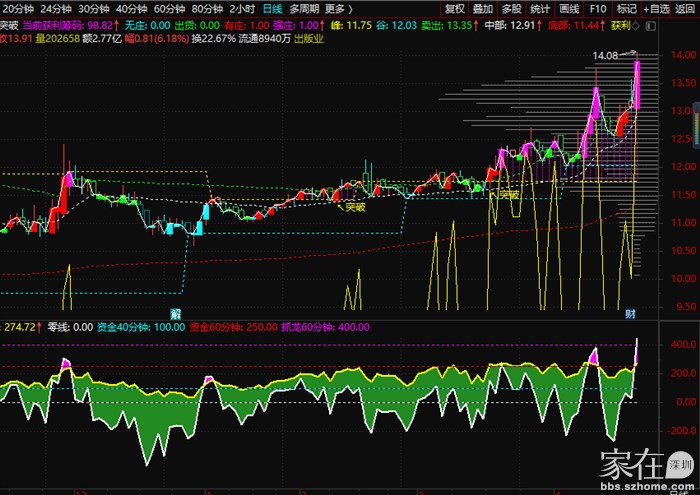Activate the 画线 drawing tool
700x495 pixels.
(x=566, y=7)
